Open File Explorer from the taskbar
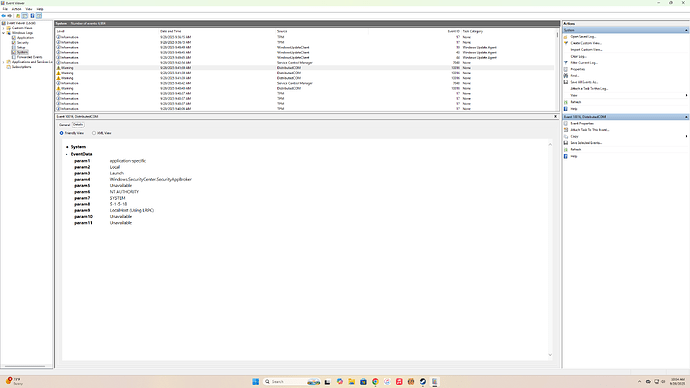The width and height of the screenshot is (690, 388). point(352,381)
